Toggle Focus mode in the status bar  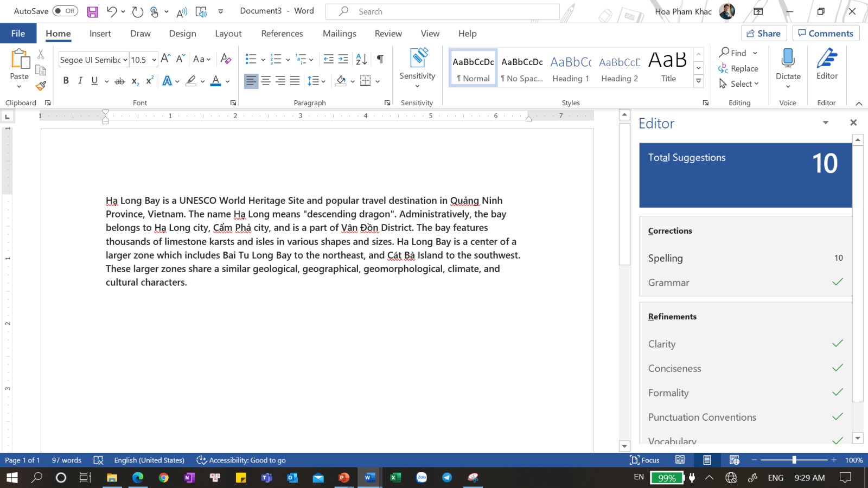(x=644, y=460)
